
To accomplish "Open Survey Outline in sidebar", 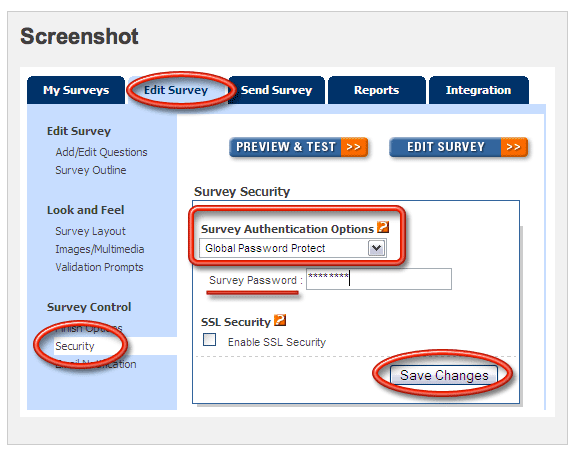I will coord(91,170).
